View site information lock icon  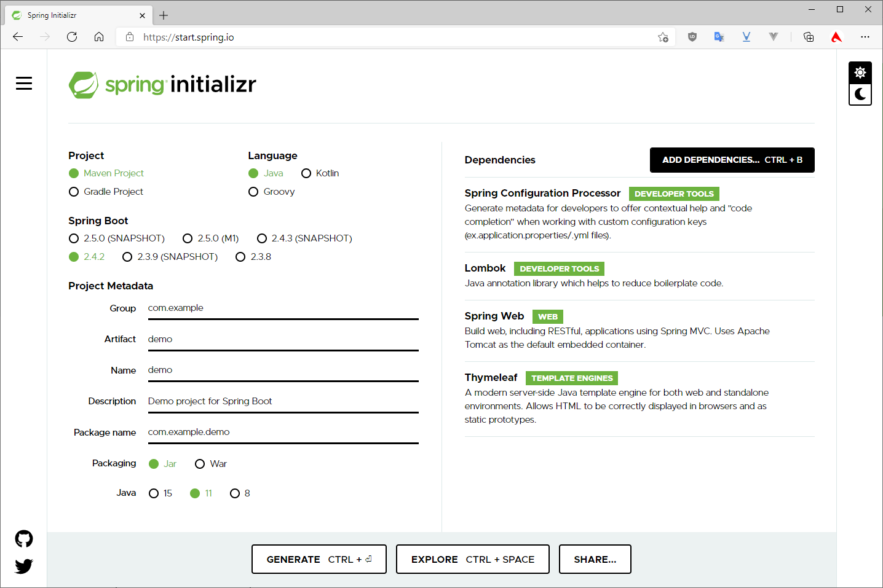(x=130, y=37)
